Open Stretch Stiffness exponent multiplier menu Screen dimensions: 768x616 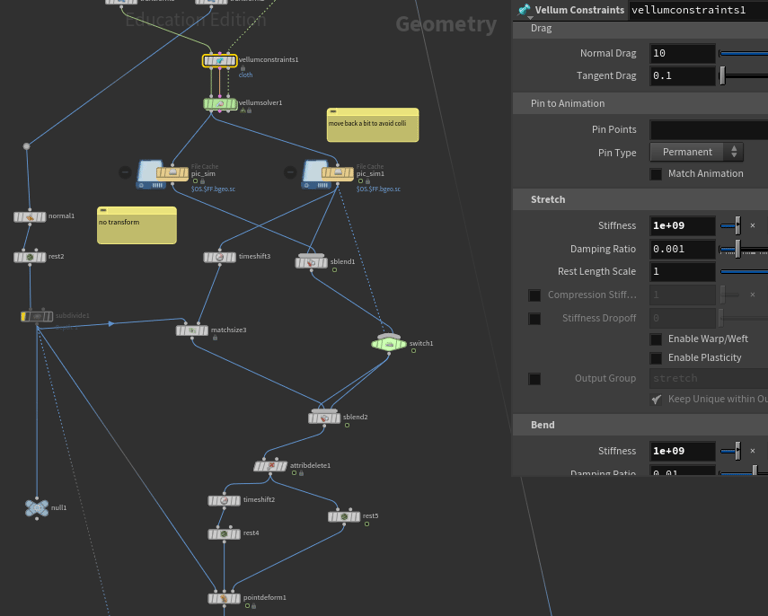click(753, 226)
